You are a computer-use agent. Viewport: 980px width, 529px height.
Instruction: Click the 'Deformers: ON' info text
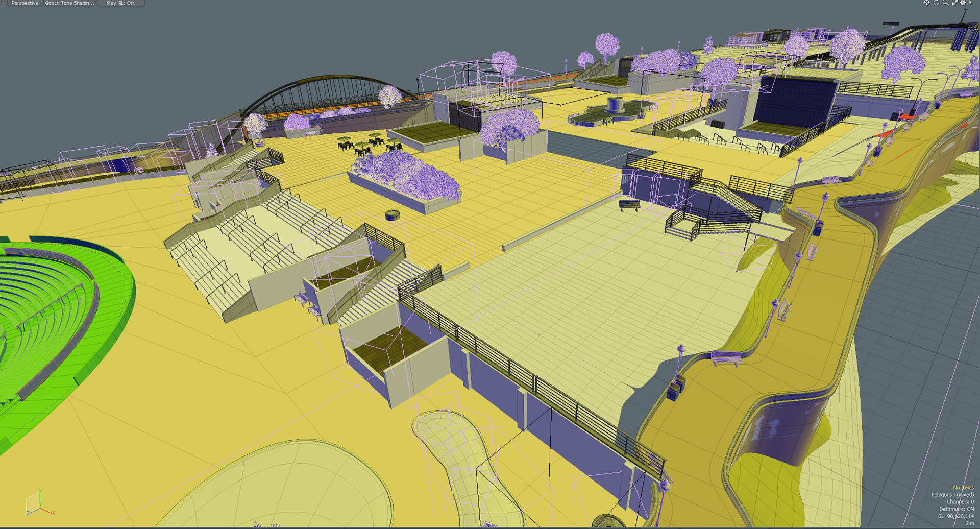point(956,509)
